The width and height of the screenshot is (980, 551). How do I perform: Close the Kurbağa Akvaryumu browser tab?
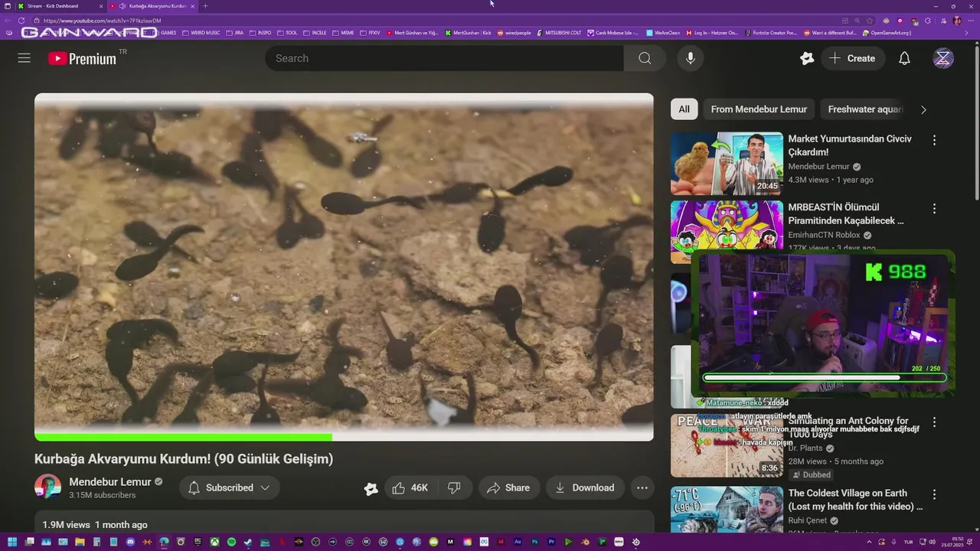[x=193, y=6]
